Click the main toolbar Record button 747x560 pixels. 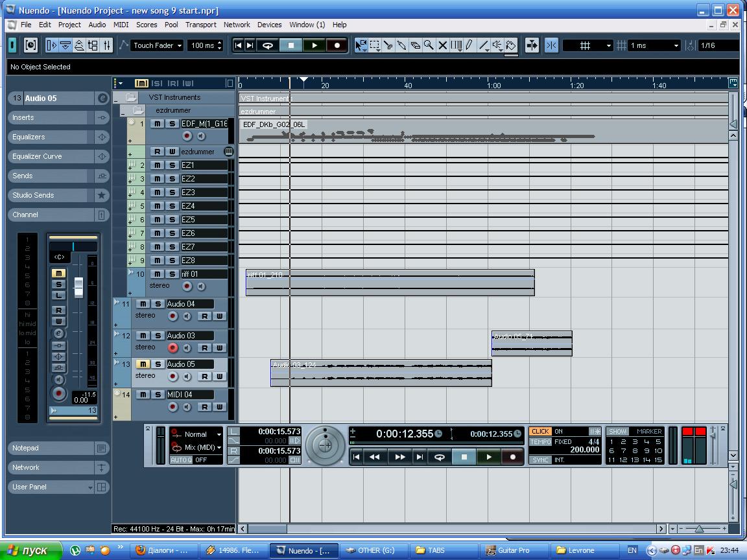337,45
